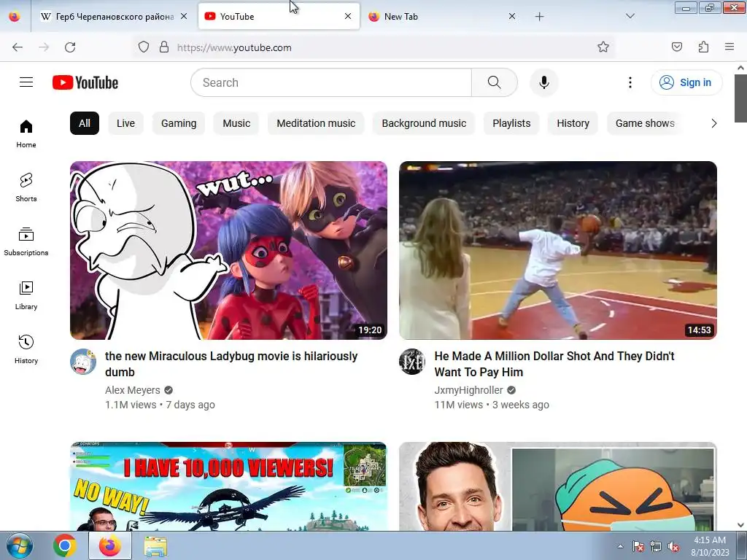This screenshot has height=560, width=747.
Task: Open Firefox application menu
Action: (x=729, y=47)
